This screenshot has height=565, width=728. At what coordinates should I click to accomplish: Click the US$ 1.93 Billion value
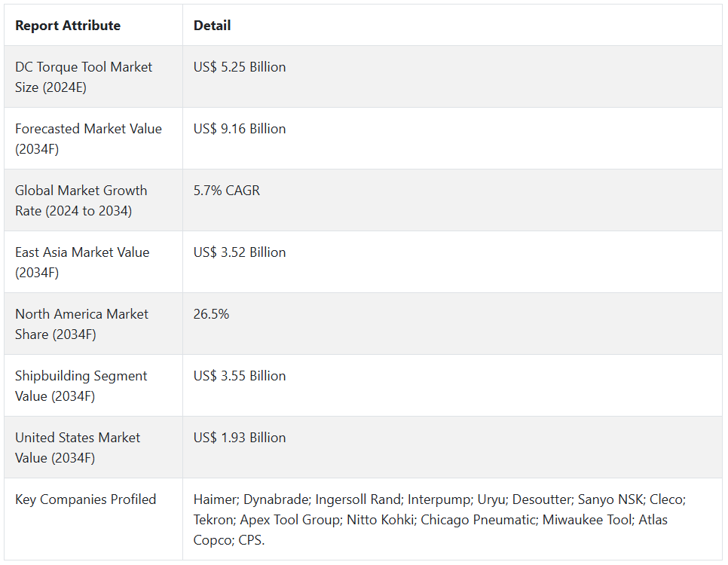coord(240,438)
